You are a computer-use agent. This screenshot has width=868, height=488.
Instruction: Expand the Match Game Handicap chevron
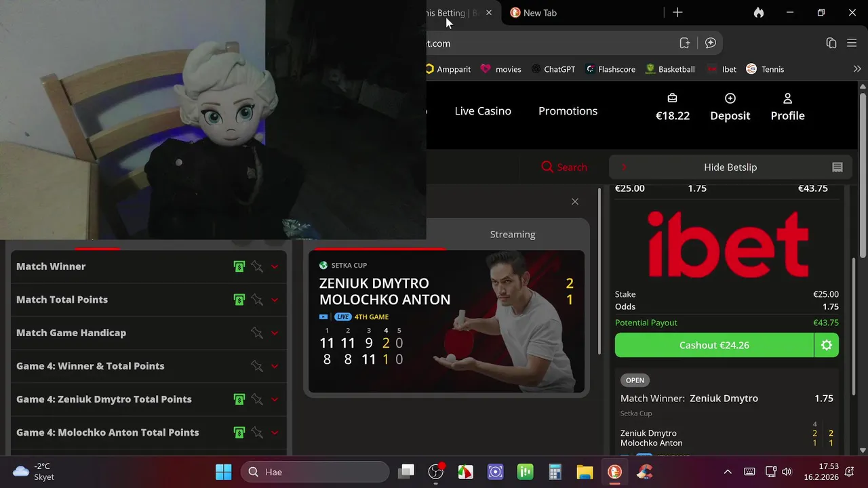pyautogui.click(x=275, y=333)
